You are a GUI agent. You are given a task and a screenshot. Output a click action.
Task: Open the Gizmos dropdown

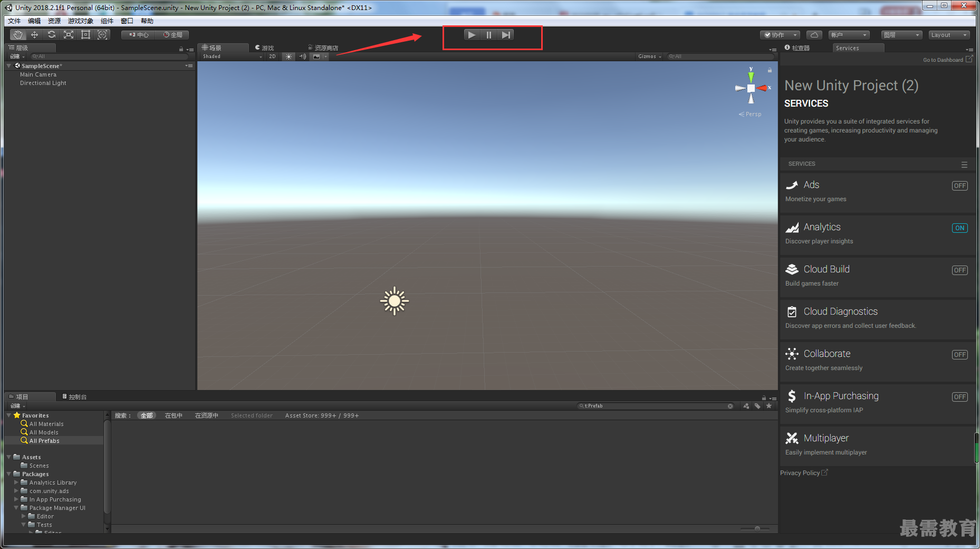tap(649, 56)
